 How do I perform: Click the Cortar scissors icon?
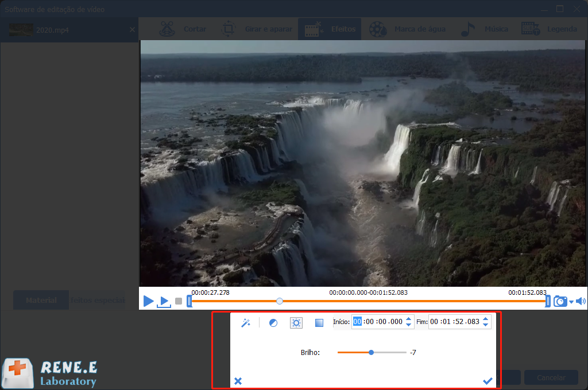coord(167,29)
